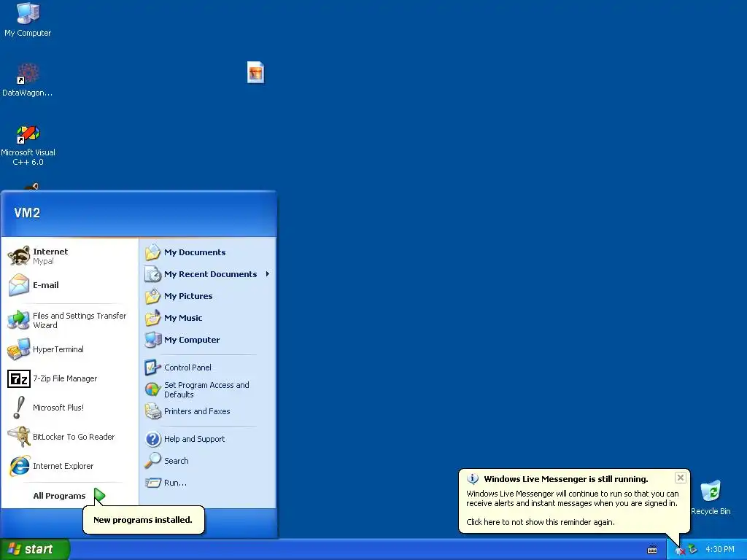Select the Recycle Bin desktop icon

[x=711, y=497]
